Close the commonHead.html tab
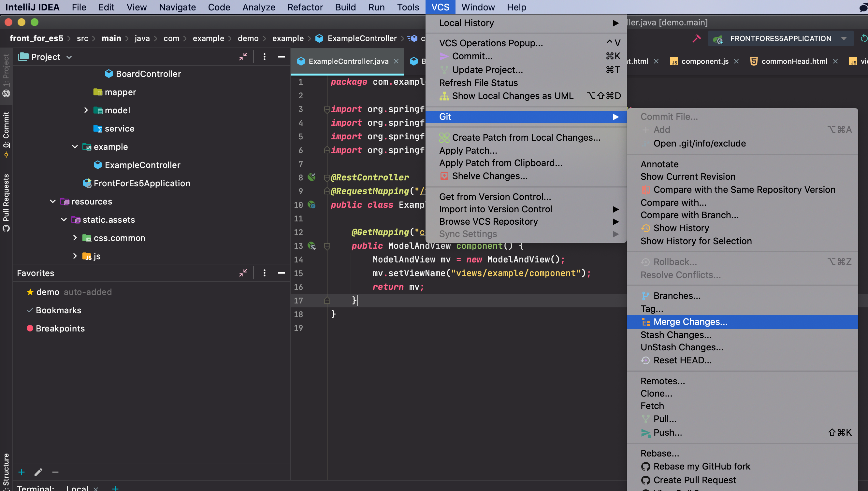 [835, 61]
